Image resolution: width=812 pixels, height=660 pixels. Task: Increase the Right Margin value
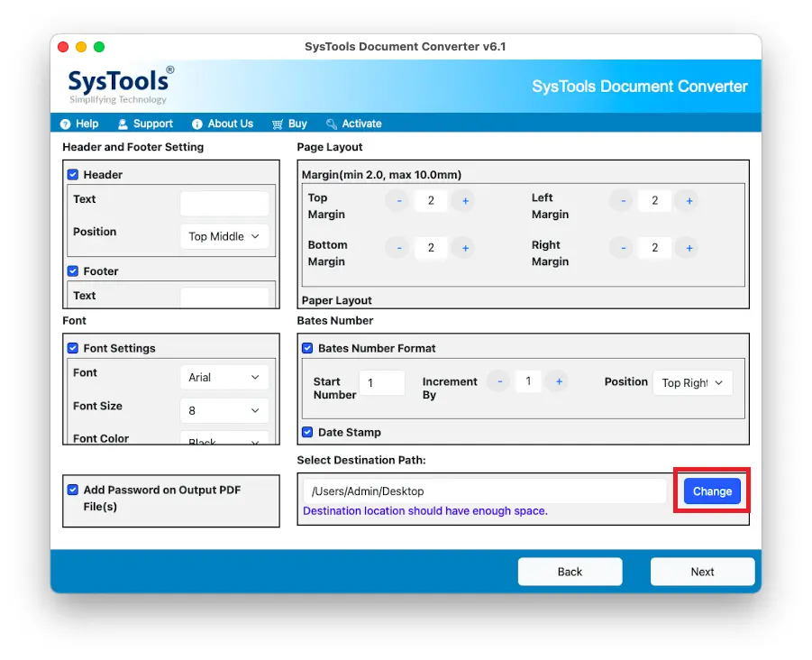click(x=689, y=248)
